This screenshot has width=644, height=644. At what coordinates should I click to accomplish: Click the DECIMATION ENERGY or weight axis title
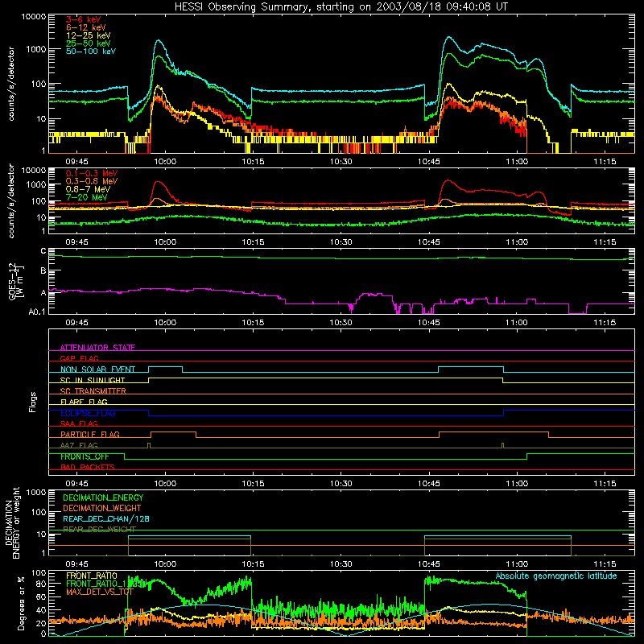click(x=11, y=522)
